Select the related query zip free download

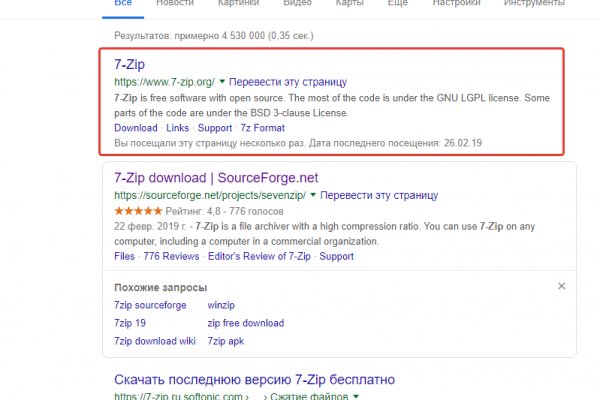[x=245, y=323]
